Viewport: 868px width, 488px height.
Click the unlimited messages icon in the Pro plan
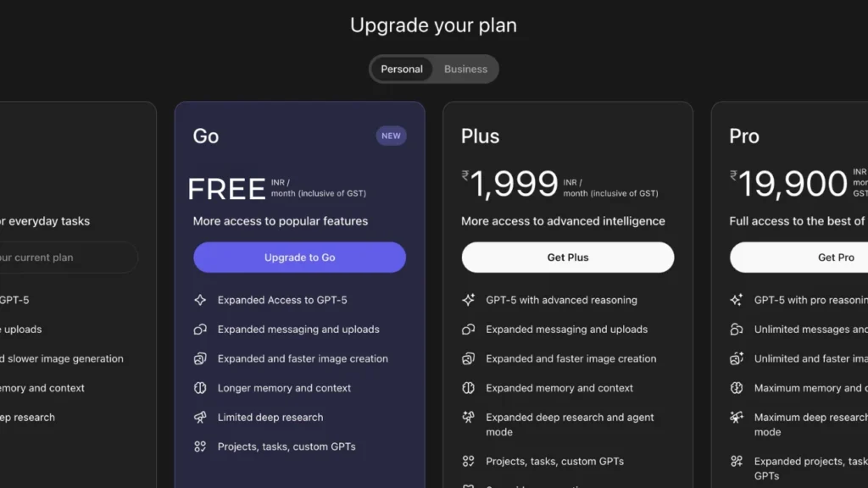tap(737, 330)
